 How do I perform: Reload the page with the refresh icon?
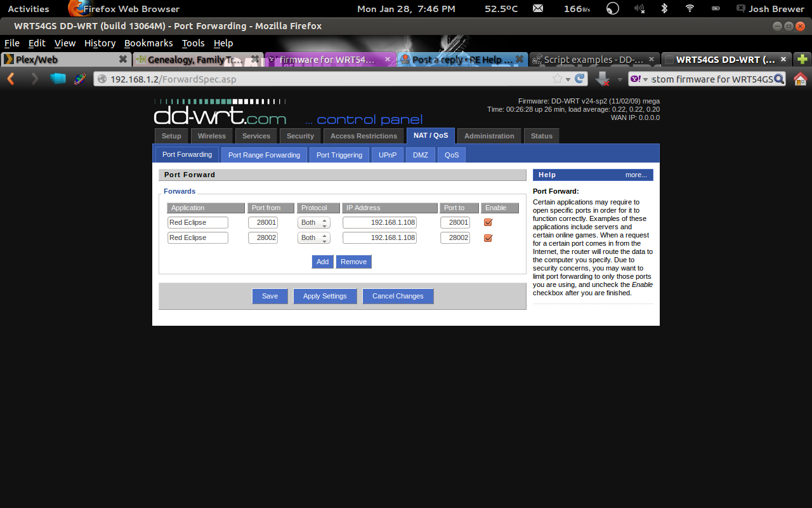point(580,79)
